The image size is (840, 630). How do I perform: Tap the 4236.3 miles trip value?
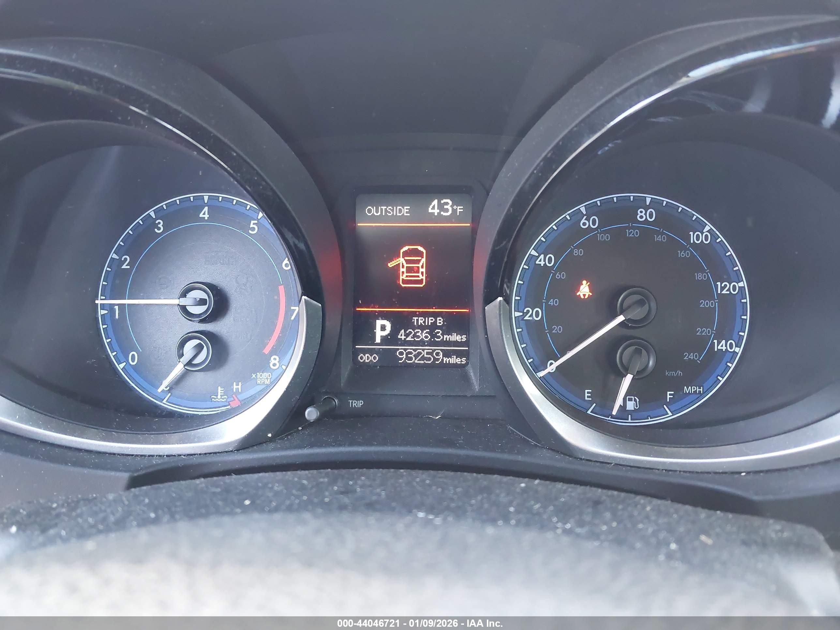coord(432,336)
